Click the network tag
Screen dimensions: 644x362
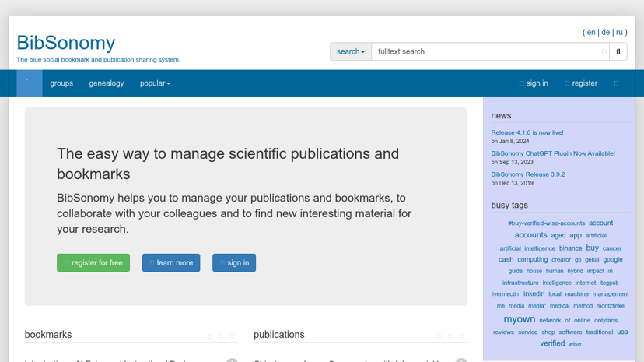click(550, 321)
